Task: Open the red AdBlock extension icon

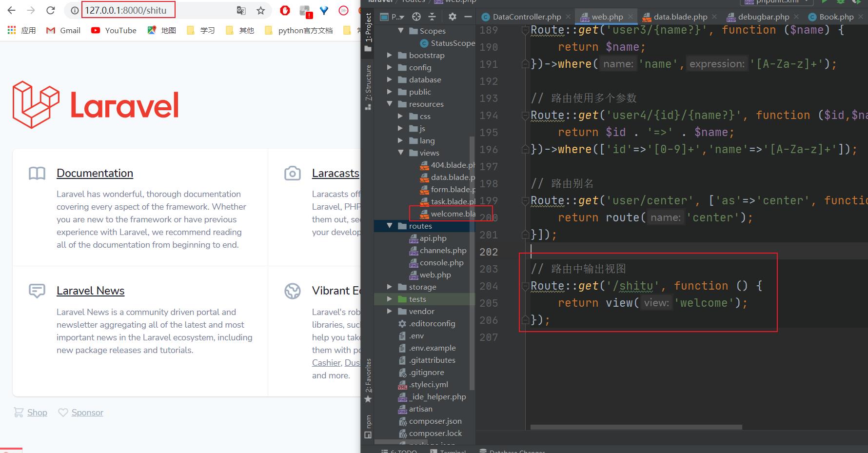Action: pyautogui.click(x=285, y=10)
